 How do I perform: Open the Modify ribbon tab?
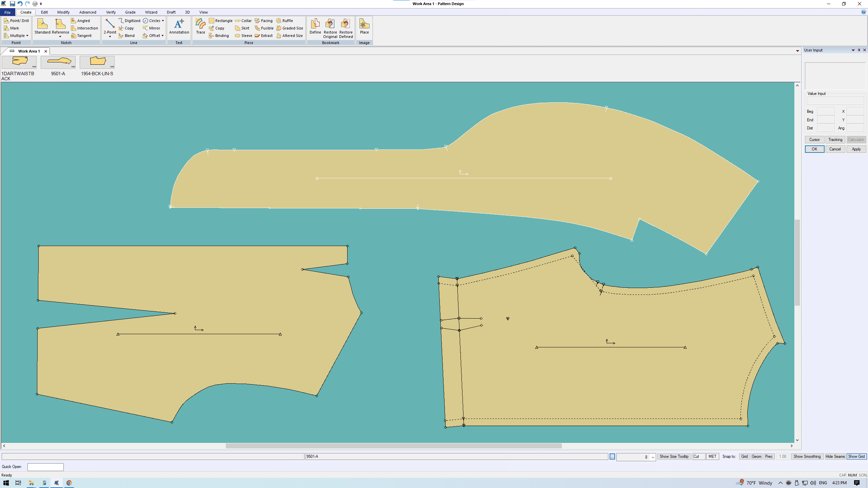(x=63, y=12)
